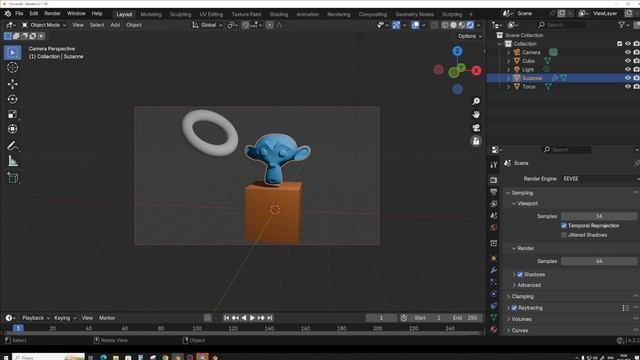Click the End frame field 250
The width and height of the screenshot is (640, 360).
click(x=465, y=318)
